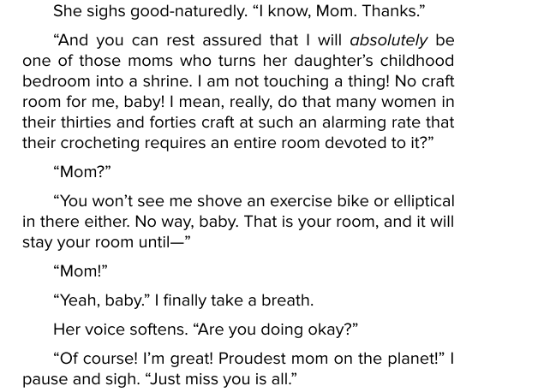Image resolution: width=550 pixels, height=392 pixels.
Task: Click the italicized word "absolutely"
Action: 388,40
